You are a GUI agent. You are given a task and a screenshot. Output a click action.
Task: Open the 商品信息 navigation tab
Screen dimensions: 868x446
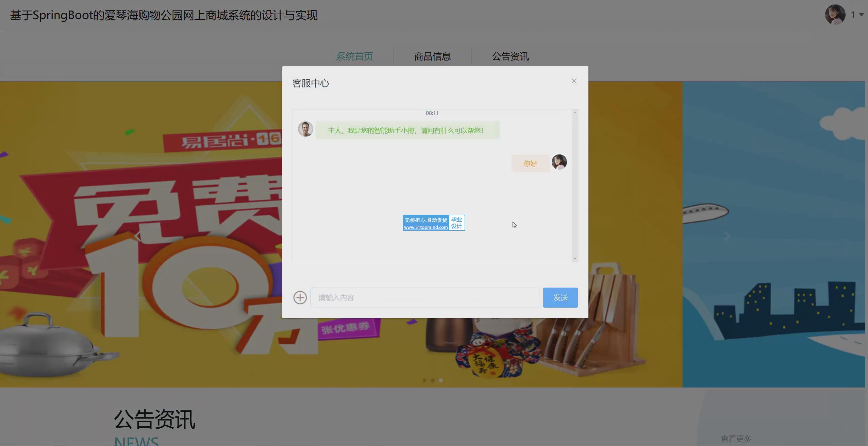(x=432, y=56)
